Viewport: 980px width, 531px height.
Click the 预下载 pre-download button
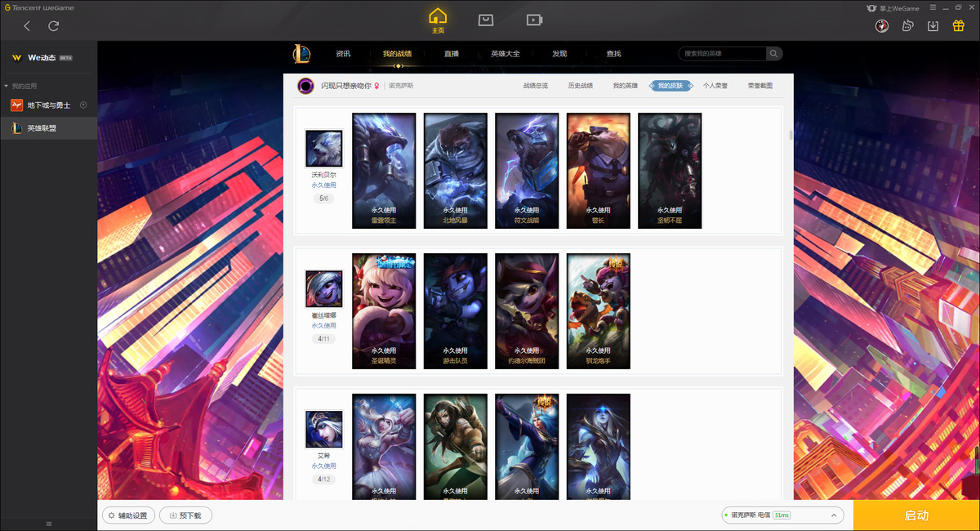click(185, 515)
